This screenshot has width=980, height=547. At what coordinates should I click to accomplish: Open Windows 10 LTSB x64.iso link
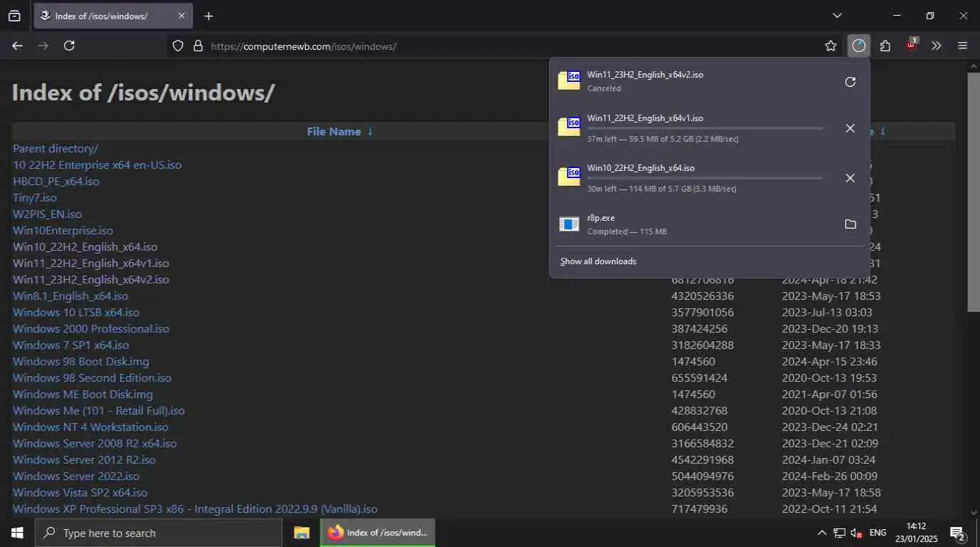76,313
